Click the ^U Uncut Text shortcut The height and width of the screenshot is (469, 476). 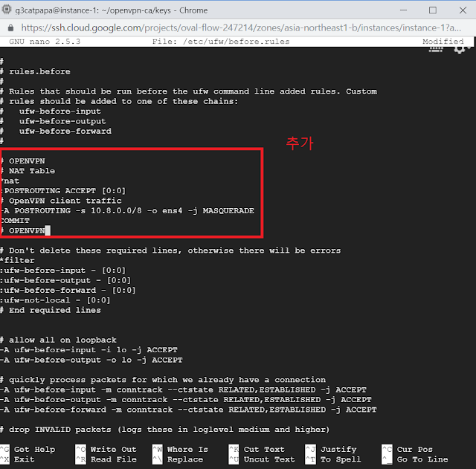pos(262,459)
